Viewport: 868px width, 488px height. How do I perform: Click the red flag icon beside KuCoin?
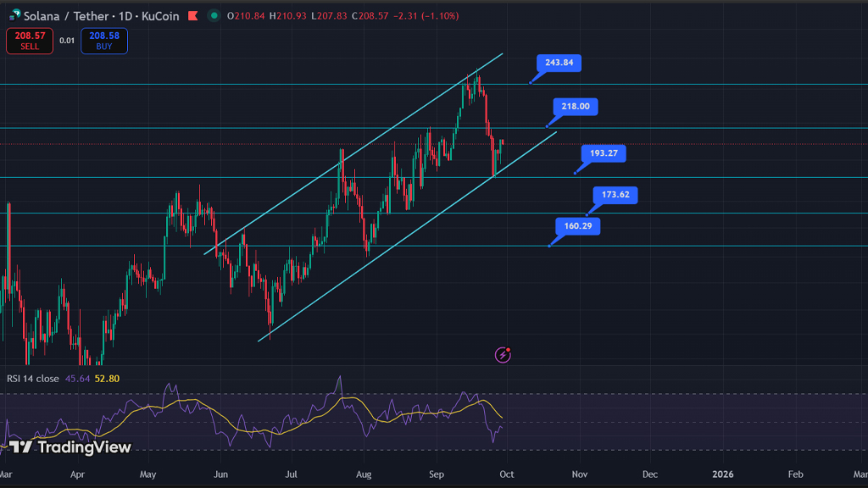[x=192, y=15]
